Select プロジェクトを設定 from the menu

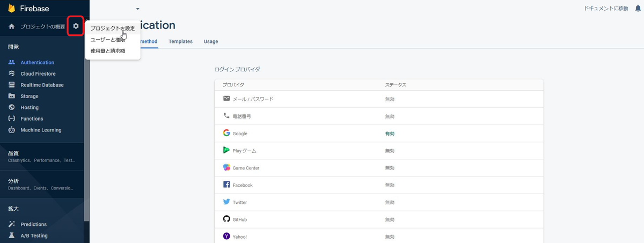[x=113, y=28]
